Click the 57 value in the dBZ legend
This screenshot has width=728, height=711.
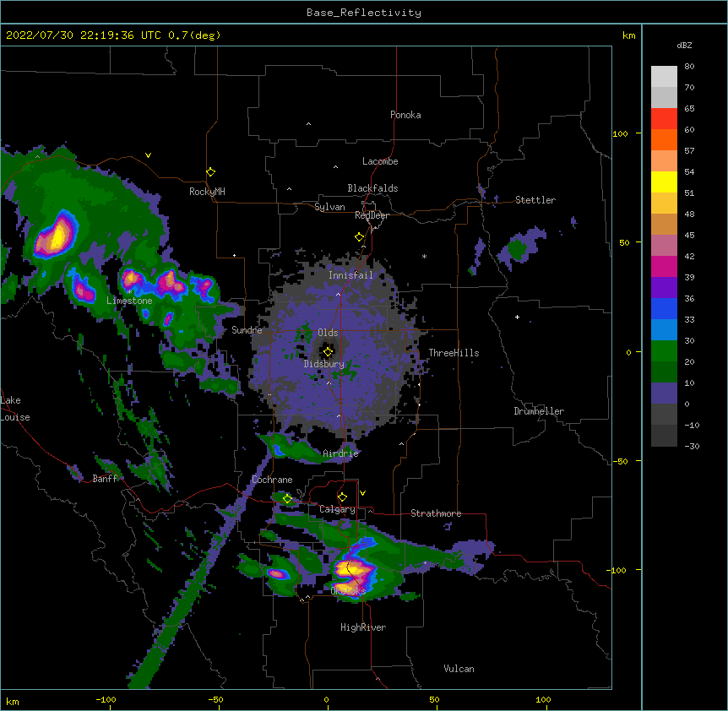pos(689,151)
